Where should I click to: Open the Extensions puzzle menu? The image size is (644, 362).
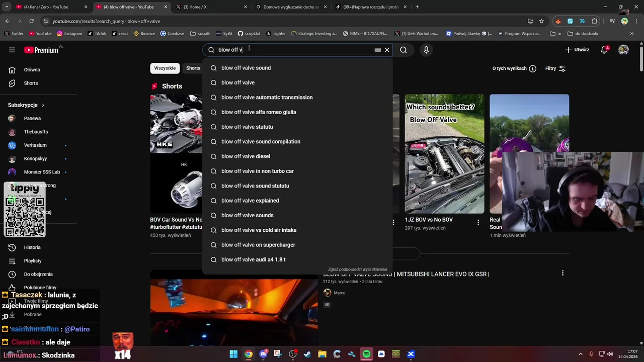pos(595,21)
